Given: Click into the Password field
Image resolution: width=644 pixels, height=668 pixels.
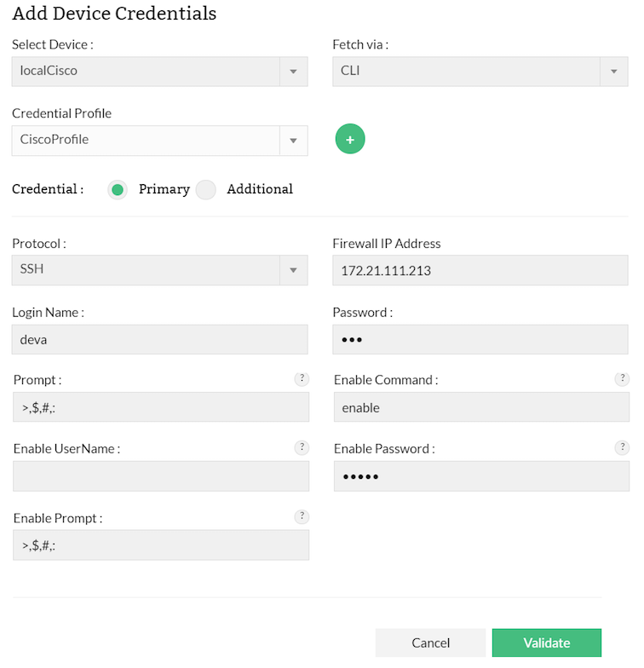Looking at the screenshot, I should point(480,339).
